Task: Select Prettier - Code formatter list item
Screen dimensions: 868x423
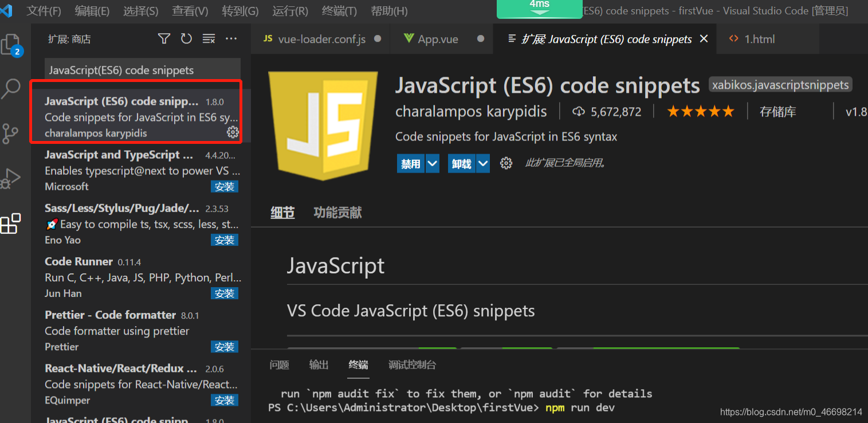Action: pyautogui.click(x=141, y=331)
